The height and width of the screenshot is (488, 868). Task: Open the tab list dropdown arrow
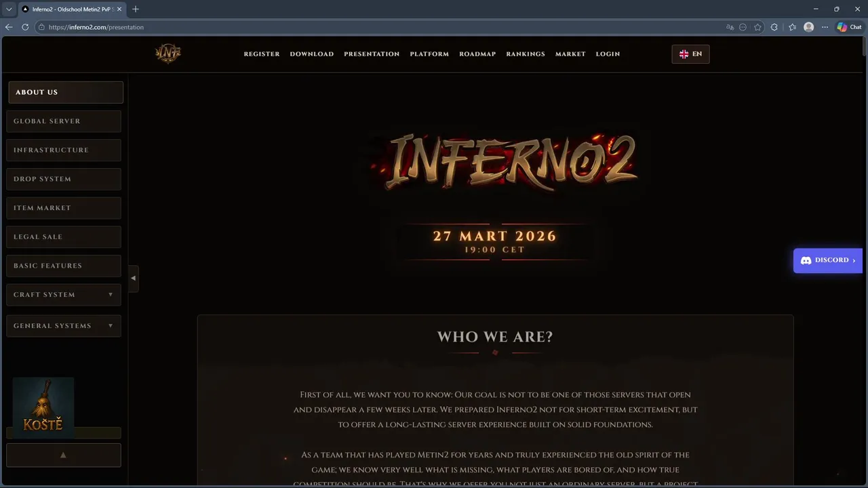[x=9, y=9]
